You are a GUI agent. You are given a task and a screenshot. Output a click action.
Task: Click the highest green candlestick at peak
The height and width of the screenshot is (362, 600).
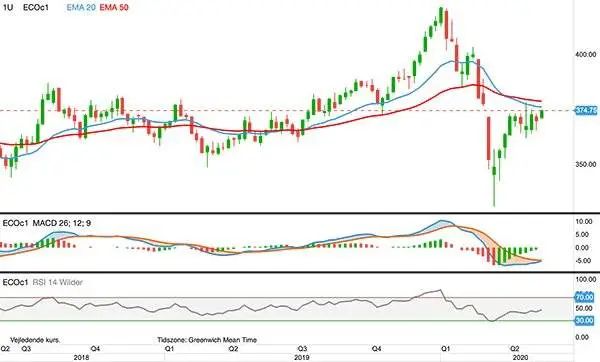(441, 16)
